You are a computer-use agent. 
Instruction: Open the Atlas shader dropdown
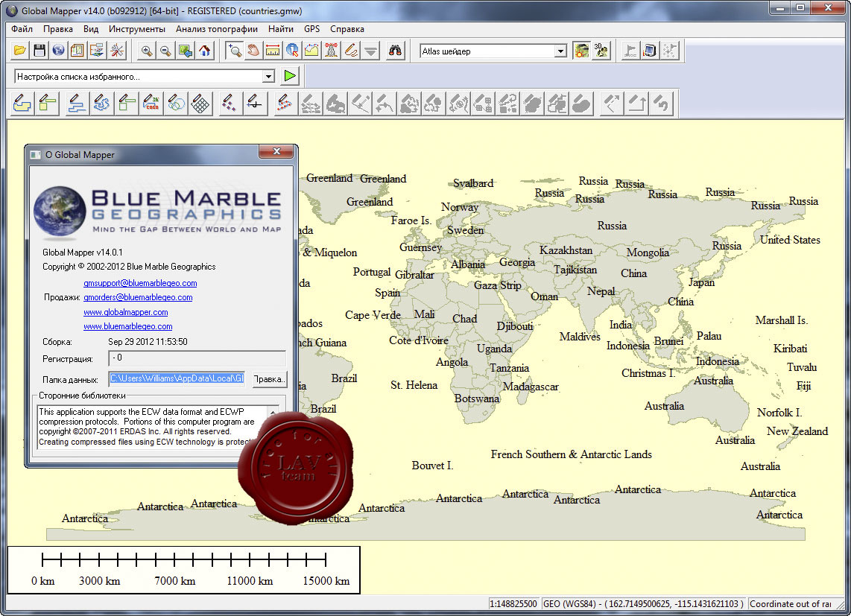pos(560,51)
